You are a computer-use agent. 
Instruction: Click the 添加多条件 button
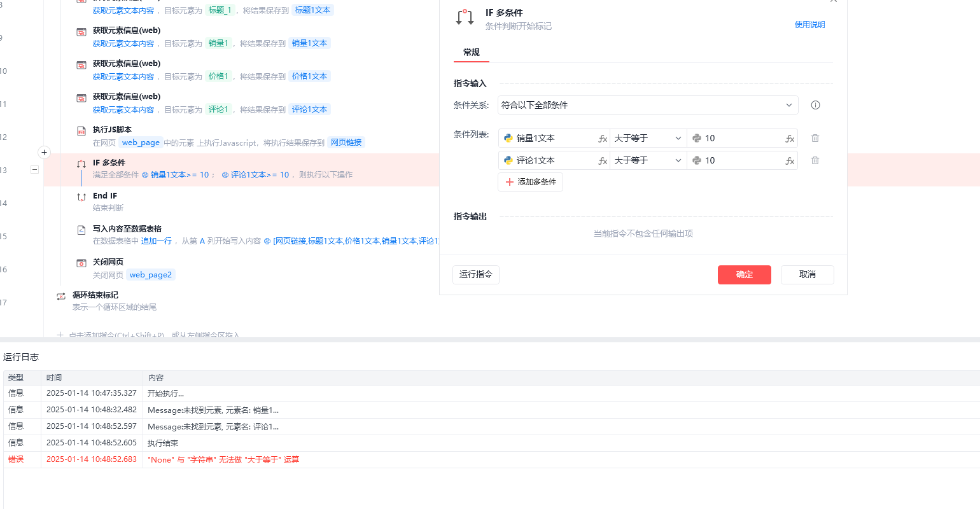[x=530, y=182]
